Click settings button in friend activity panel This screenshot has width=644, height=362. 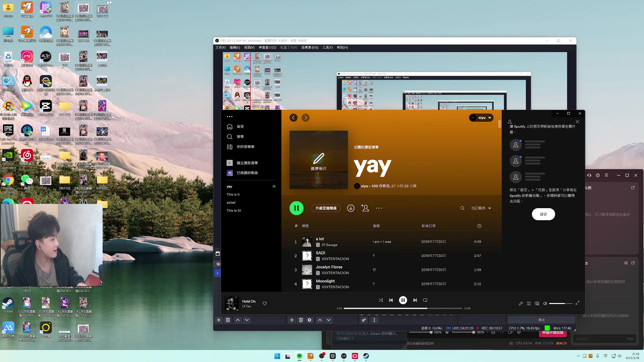[543, 214]
